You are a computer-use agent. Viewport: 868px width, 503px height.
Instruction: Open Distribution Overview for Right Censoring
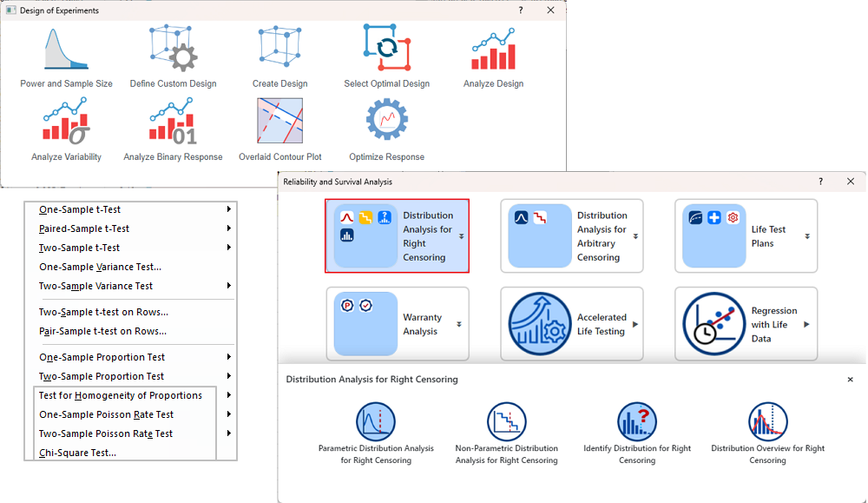[768, 421]
